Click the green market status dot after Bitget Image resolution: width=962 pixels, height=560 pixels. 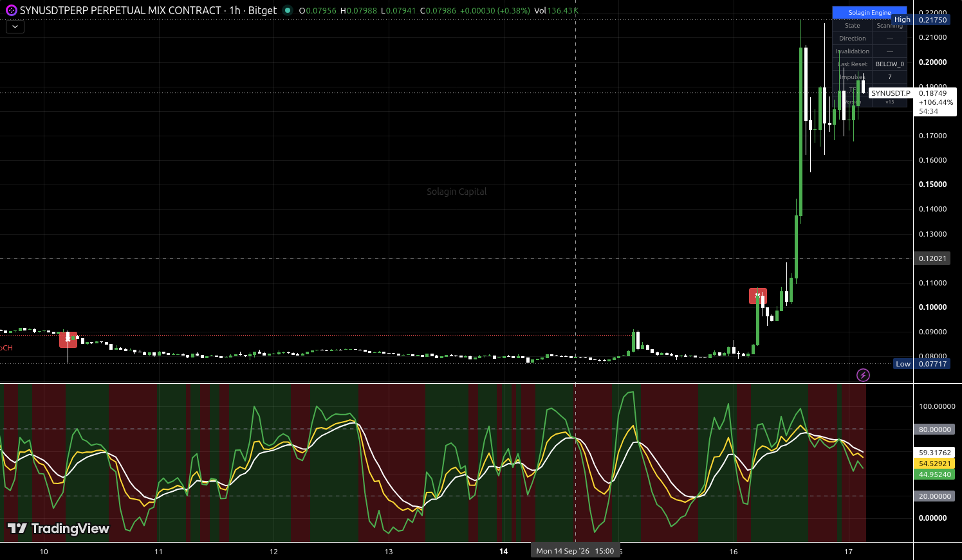pyautogui.click(x=288, y=10)
